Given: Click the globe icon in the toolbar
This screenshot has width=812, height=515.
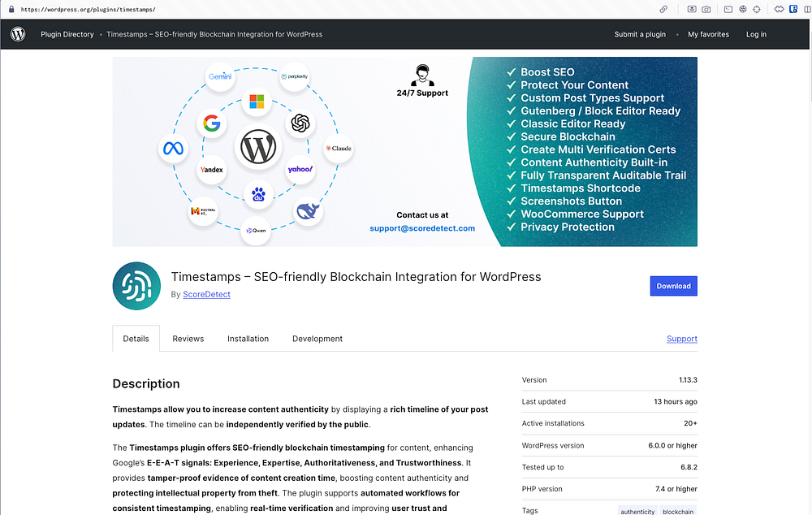Looking at the screenshot, I should point(743,9).
